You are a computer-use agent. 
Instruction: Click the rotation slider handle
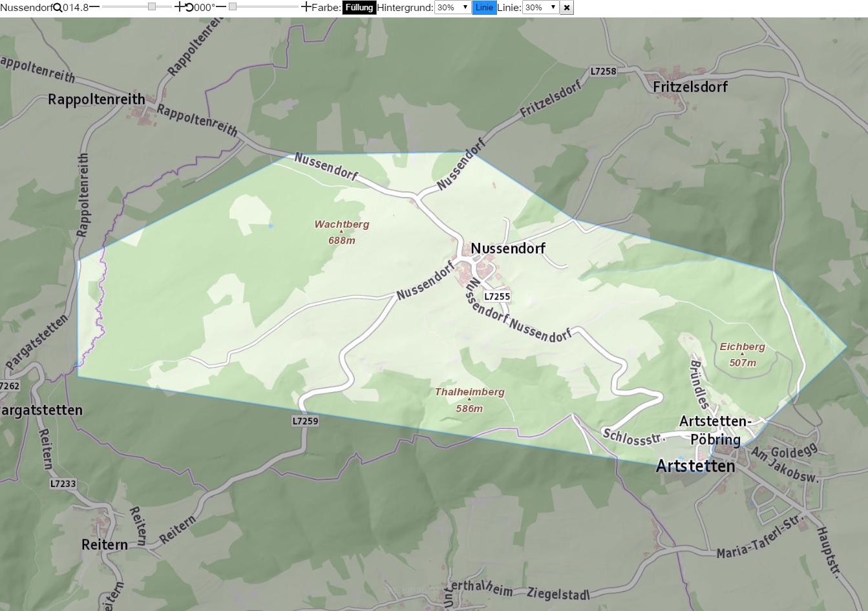point(233,6)
